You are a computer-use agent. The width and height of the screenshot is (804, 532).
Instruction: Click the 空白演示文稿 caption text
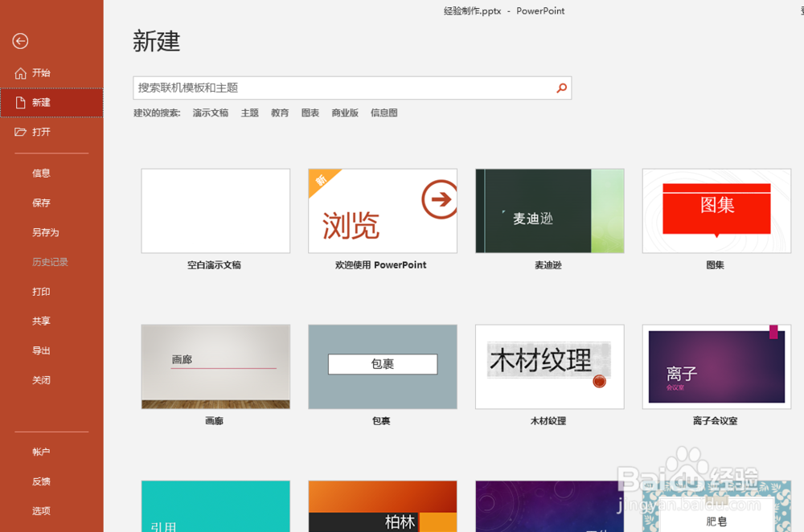pos(214,265)
